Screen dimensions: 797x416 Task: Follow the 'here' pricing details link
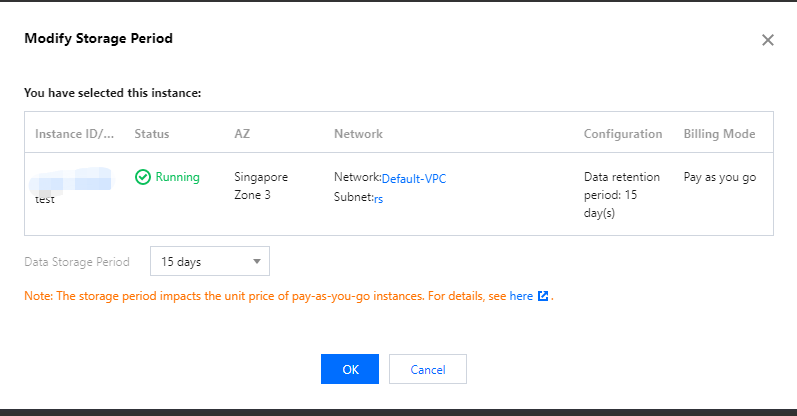tap(521, 297)
